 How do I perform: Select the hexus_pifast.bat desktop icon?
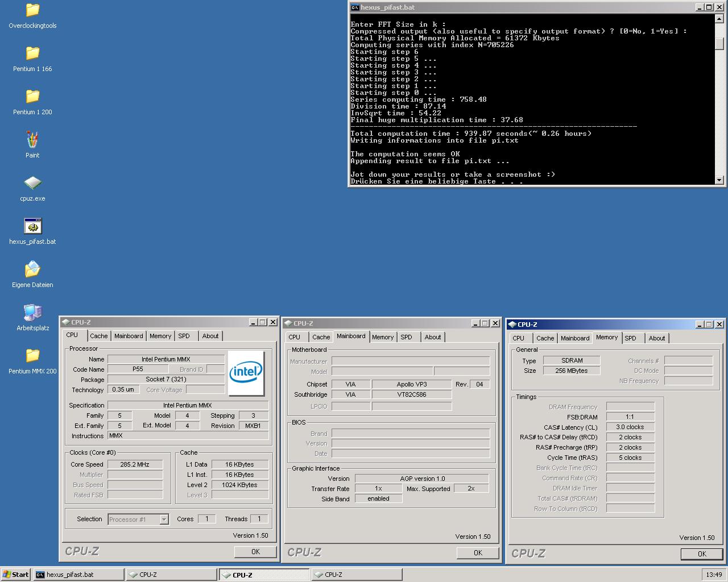32,226
